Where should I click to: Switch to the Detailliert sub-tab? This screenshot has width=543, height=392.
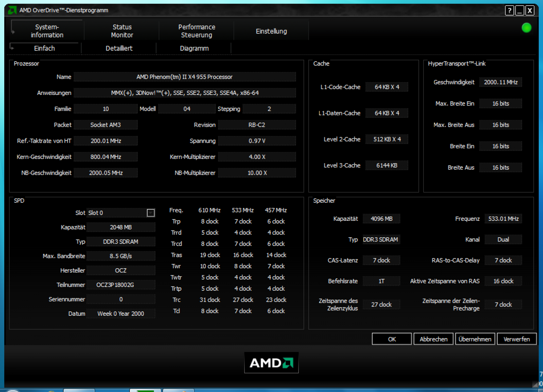tap(119, 48)
